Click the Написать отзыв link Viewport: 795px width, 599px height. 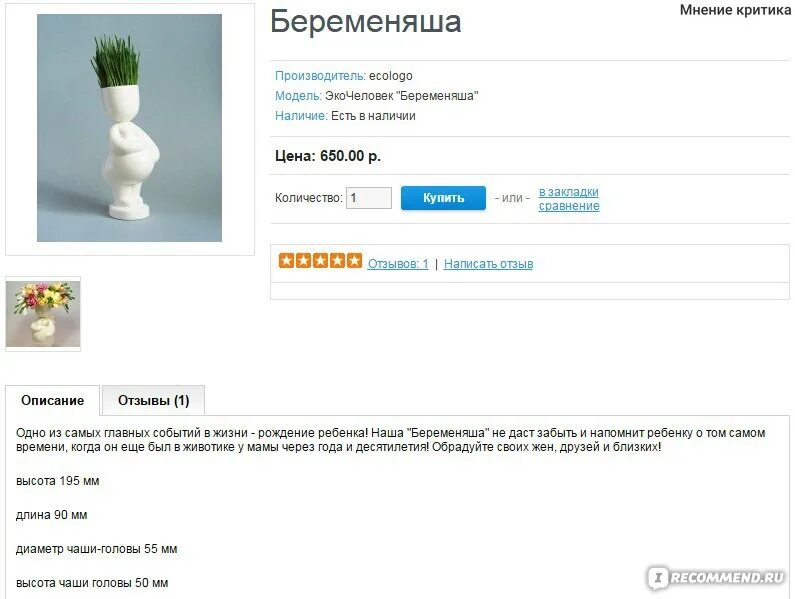(488, 264)
